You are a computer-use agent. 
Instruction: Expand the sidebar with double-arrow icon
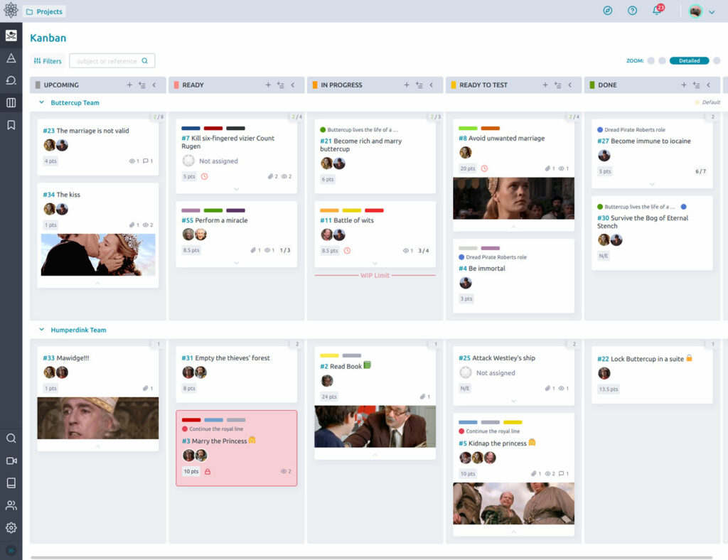[11, 551]
